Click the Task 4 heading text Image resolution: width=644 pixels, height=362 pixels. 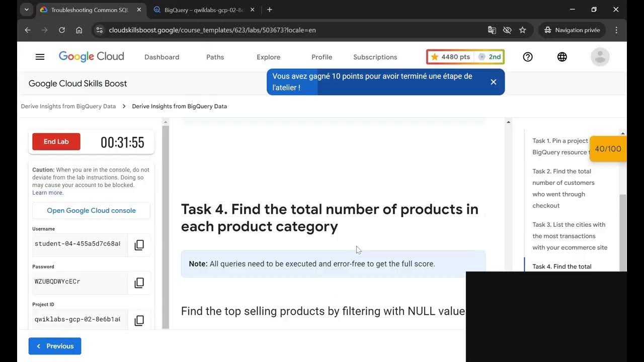(x=330, y=218)
